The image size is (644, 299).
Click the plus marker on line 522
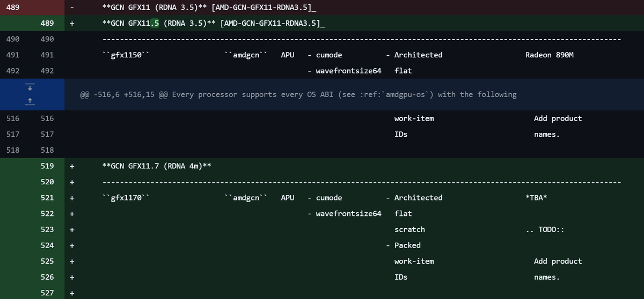(x=72, y=214)
